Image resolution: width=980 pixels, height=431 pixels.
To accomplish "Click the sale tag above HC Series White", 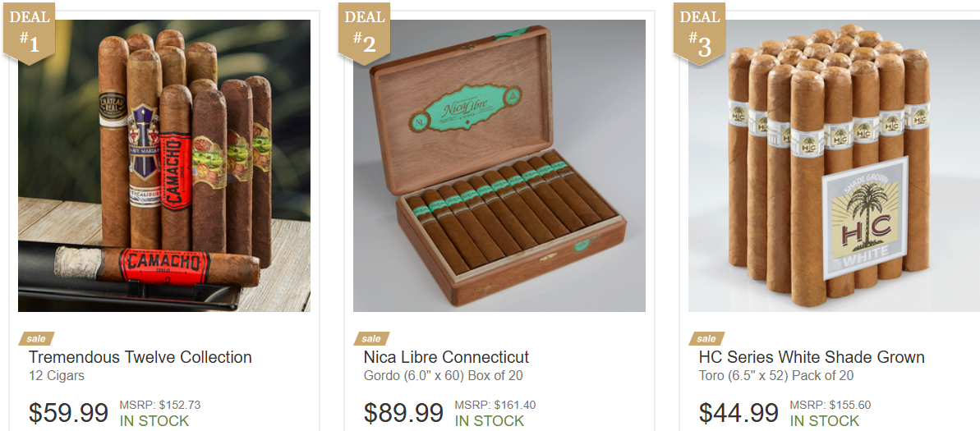I will click(x=706, y=338).
